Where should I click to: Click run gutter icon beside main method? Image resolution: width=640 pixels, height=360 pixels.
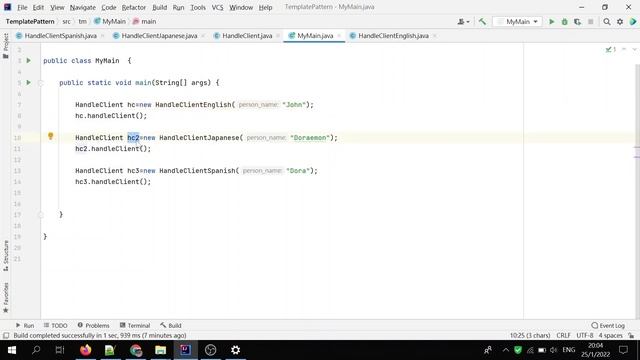[29, 82]
